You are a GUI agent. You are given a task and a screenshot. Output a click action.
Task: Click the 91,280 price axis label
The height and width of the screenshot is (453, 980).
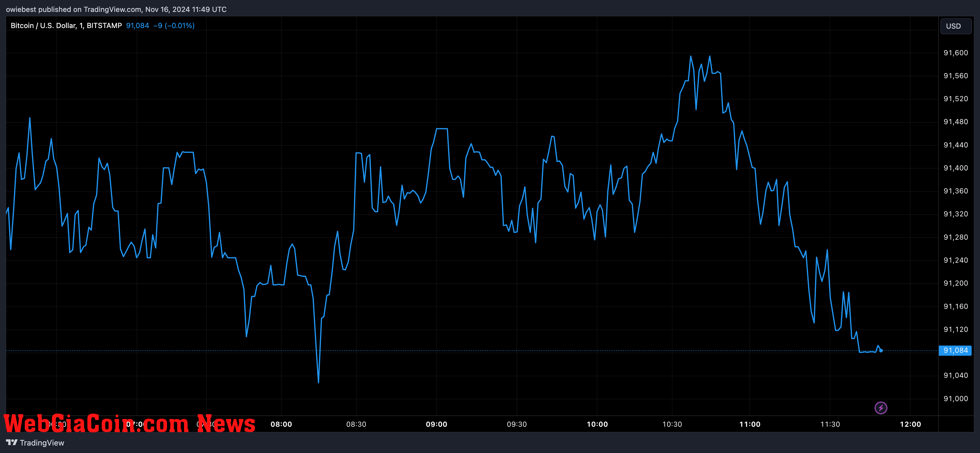[956, 237]
